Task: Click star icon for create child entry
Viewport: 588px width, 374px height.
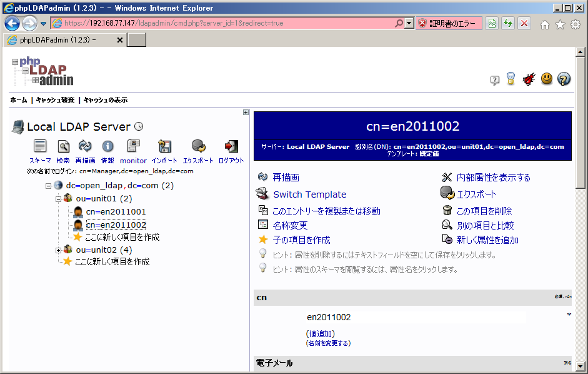Action: click(x=263, y=239)
